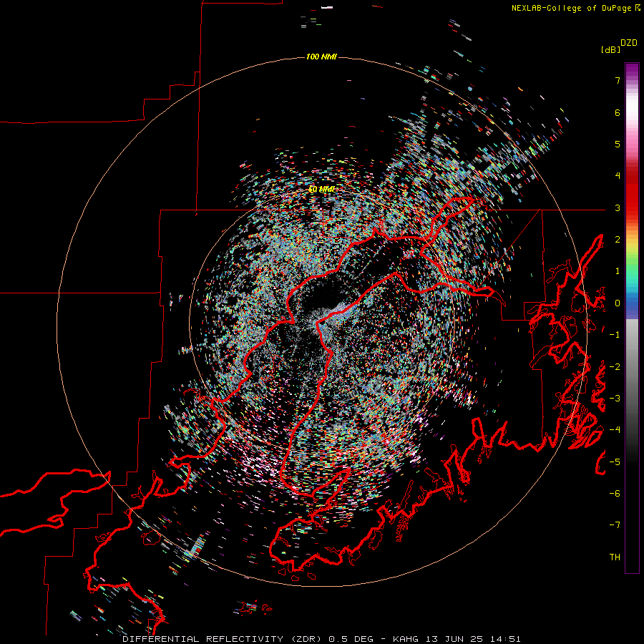This screenshot has width=644, height=644.
Task: Click the 100 NMI range ring label
Action: coord(321,57)
